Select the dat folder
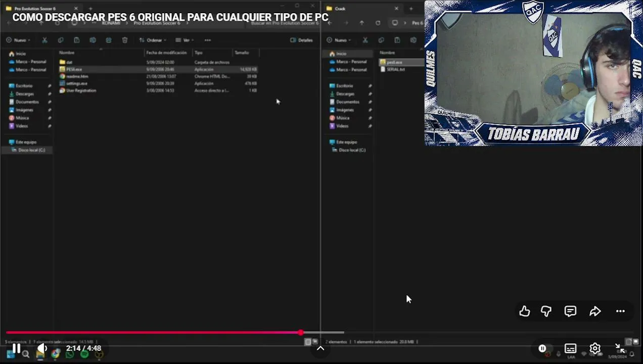This screenshot has width=643, height=364. pyautogui.click(x=158, y=62)
